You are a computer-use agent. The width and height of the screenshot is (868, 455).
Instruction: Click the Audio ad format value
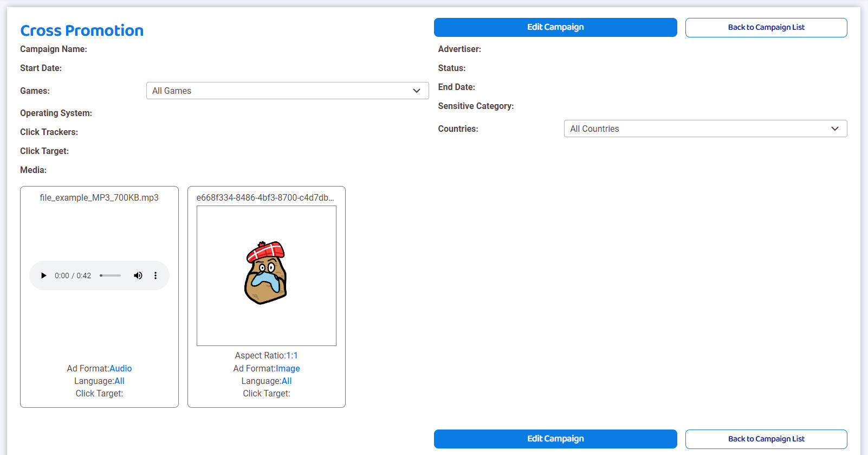(121, 368)
